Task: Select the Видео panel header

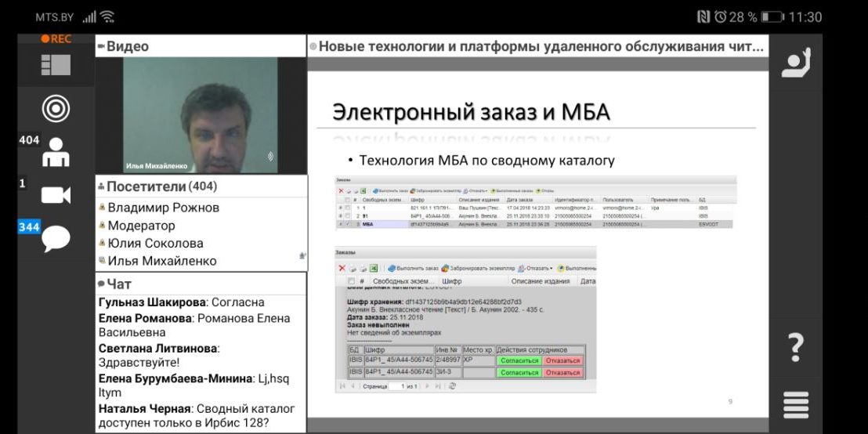Action: [127, 46]
